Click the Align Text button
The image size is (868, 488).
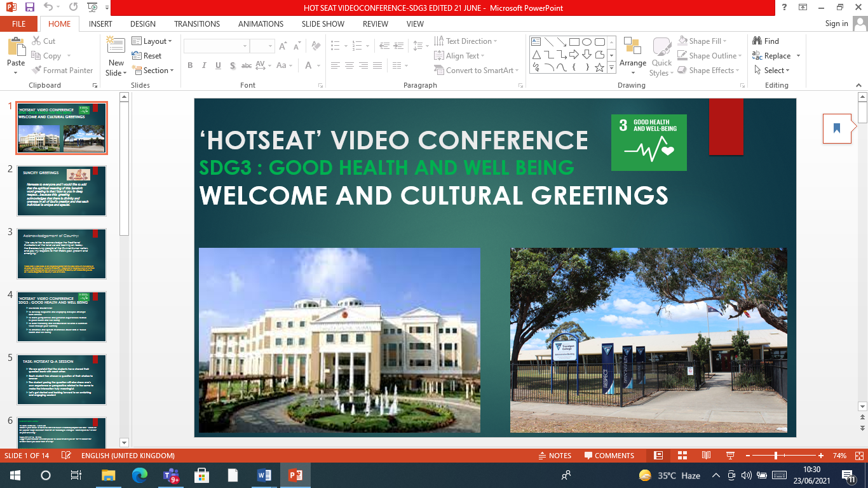[459, 56]
